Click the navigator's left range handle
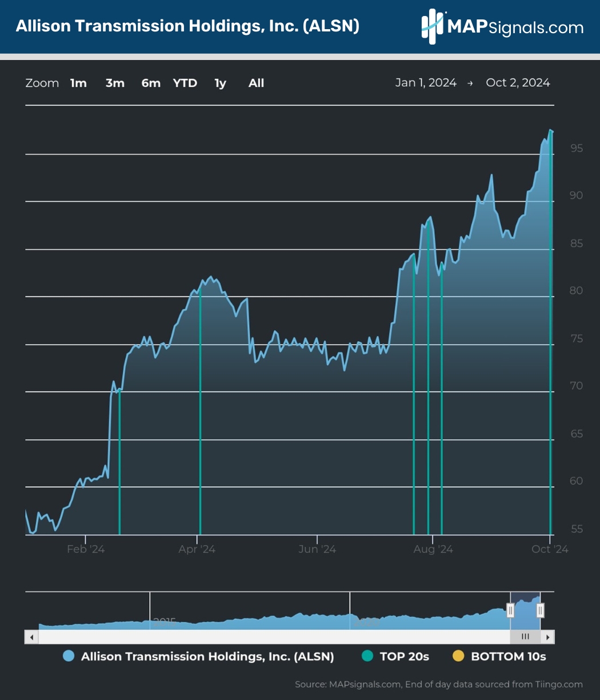This screenshot has width=600, height=700. click(510, 611)
